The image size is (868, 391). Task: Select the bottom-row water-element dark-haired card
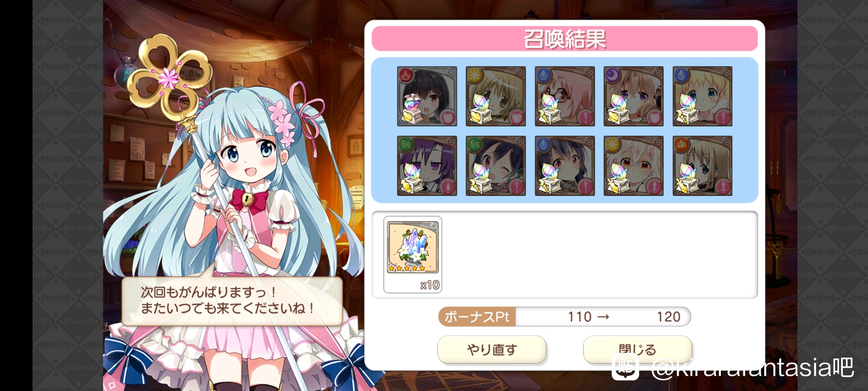coord(565,166)
